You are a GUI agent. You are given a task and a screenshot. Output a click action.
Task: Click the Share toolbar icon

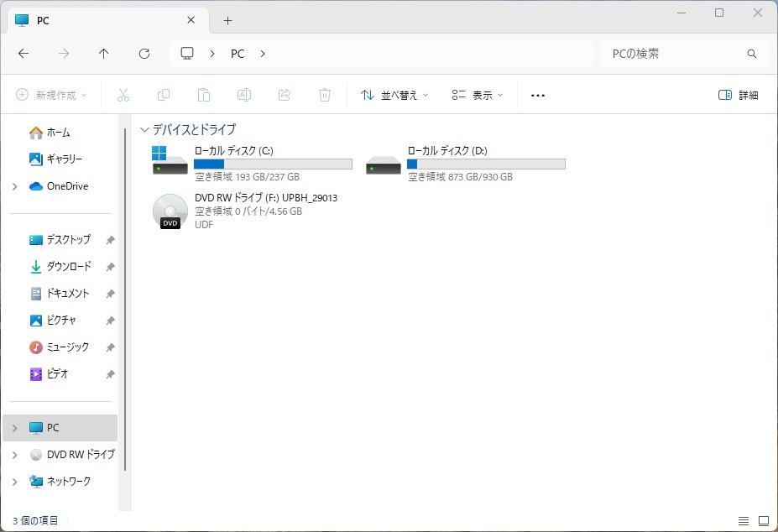pos(285,95)
